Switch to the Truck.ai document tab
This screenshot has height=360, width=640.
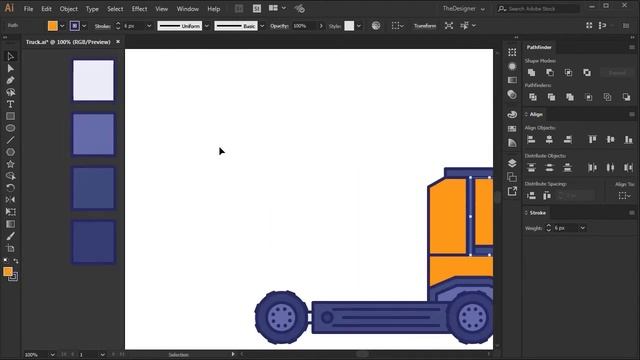[x=68, y=42]
